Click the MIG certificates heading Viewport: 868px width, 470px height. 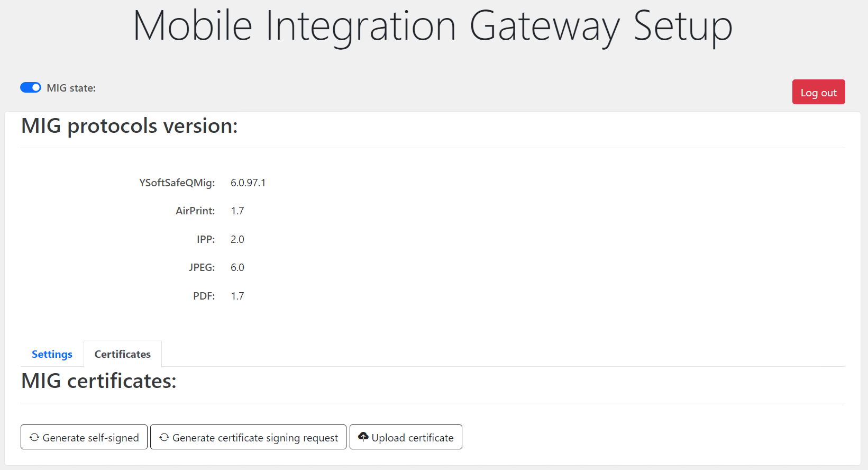pos(99,381)
